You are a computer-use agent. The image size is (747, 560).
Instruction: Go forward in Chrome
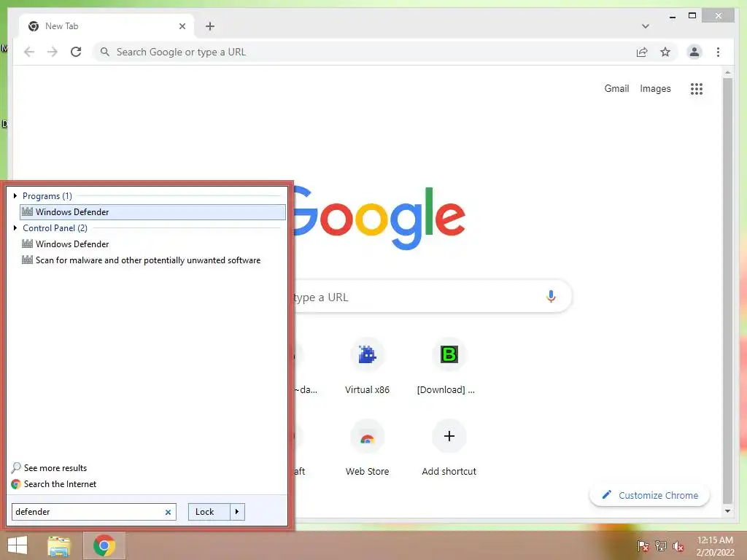point(53,52)
